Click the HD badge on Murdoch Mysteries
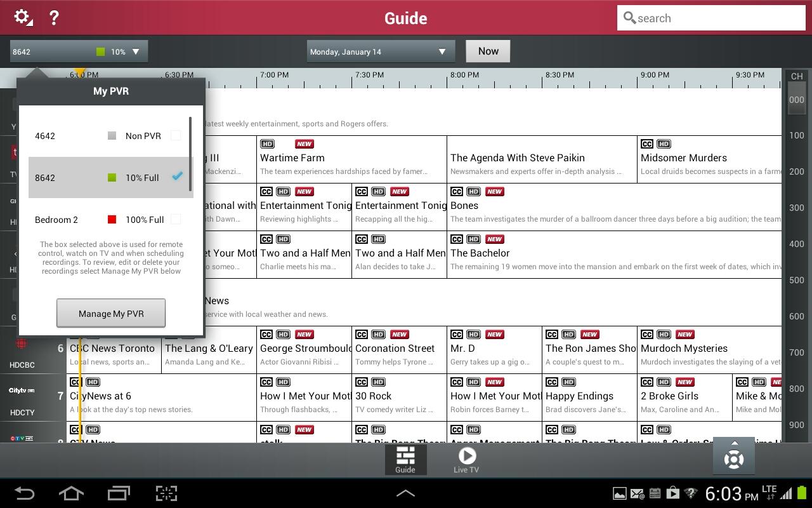This screenshot has width=812, height=508. [x=664, y=335]
